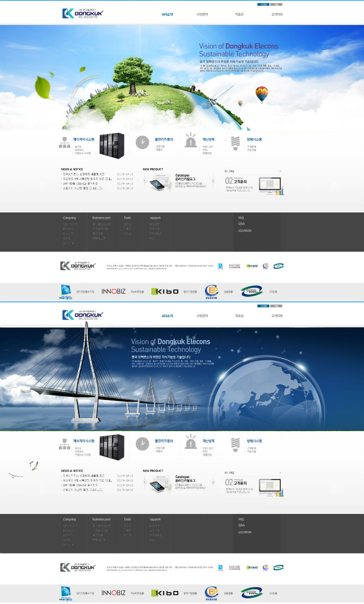Click the alarm siren icon under the bridge banner

tap(191, 442)
